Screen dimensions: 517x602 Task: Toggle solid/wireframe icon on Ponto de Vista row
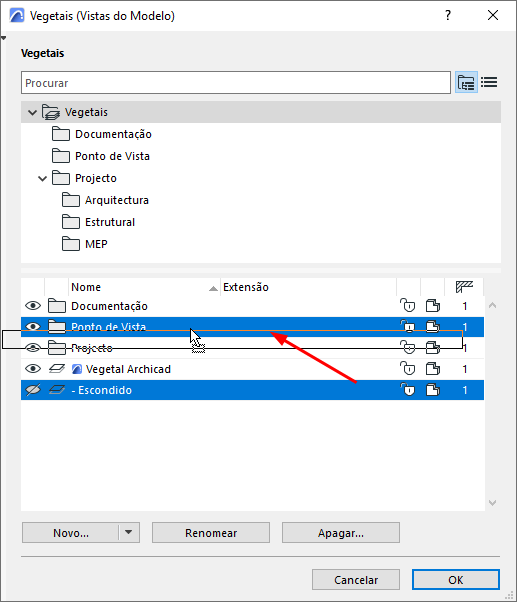coord(433,326)
